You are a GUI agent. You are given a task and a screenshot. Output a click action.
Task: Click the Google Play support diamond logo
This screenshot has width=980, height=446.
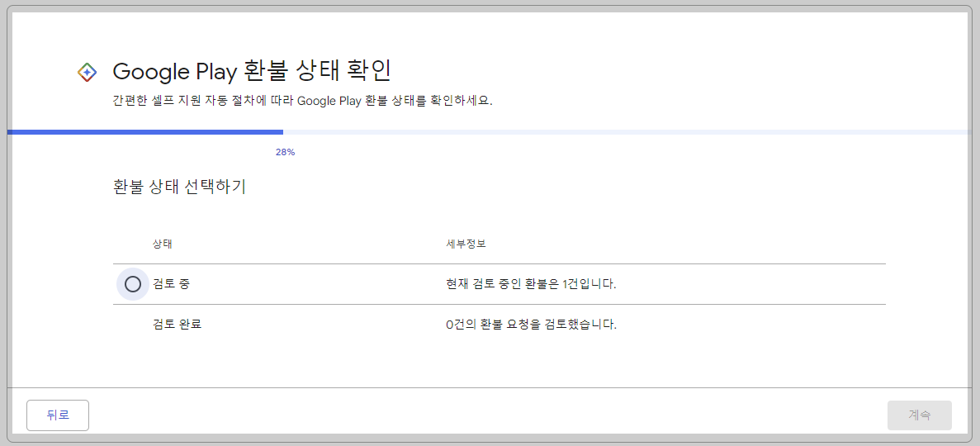[87, 72]
